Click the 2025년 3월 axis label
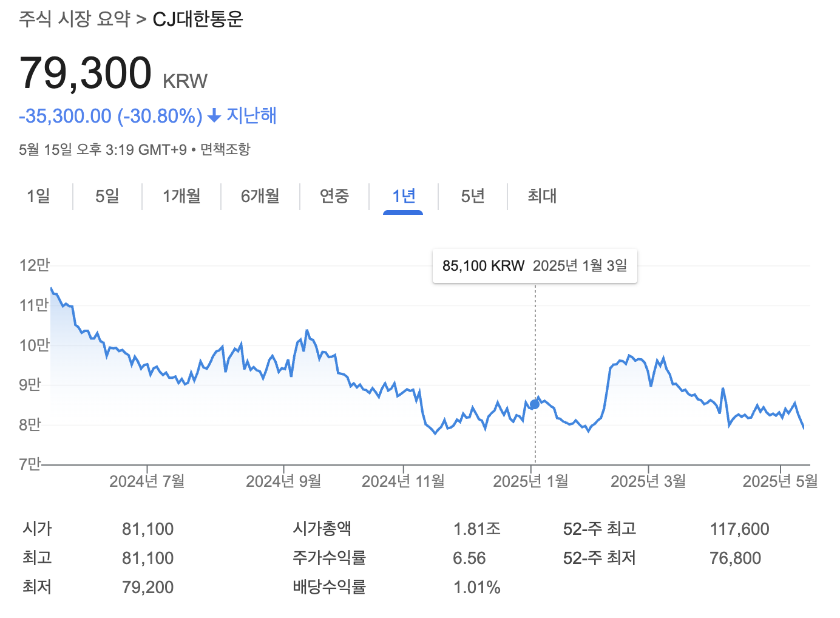The height and width of the screenshot is (618, 840). click(648, 481)
